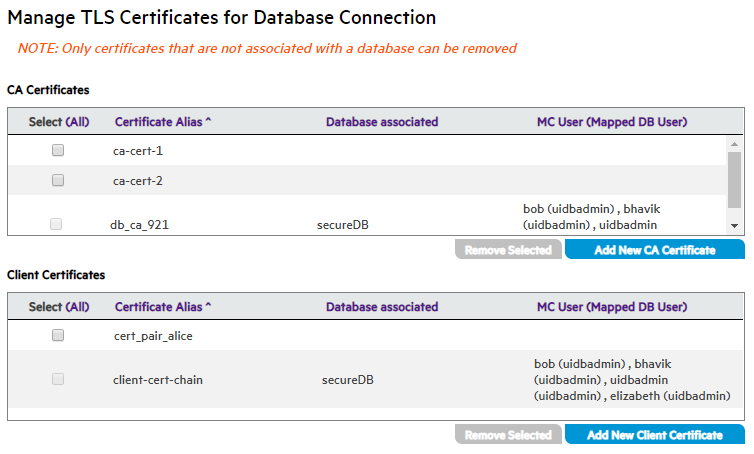The height and width of the screenshot is (454, 754).
Task: Sort CA table by Certificate Alias
Action: (163, 122)
